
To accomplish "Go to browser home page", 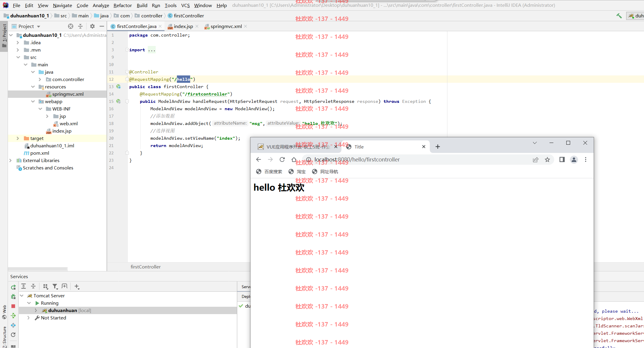I will click(294, 159).
